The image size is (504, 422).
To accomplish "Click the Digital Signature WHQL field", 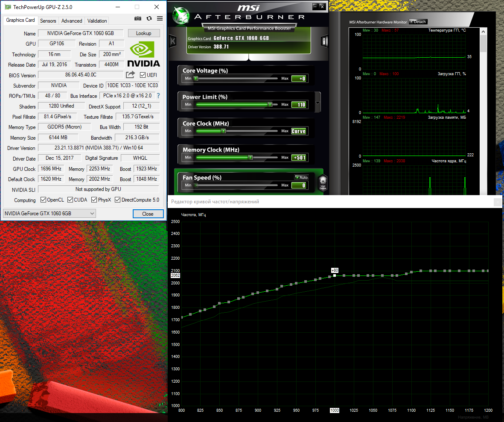I will (140, 158).
